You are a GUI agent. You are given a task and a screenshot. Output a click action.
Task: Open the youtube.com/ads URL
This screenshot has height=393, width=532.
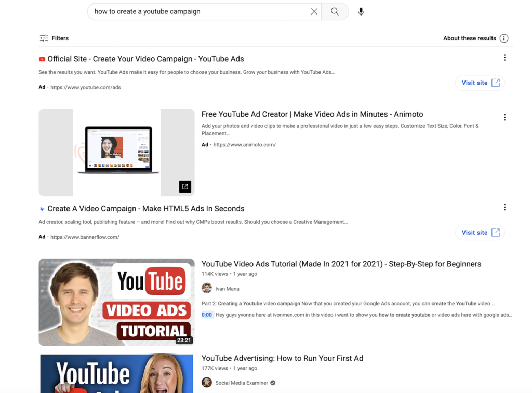pyautogui.click(x=86, y=88)
